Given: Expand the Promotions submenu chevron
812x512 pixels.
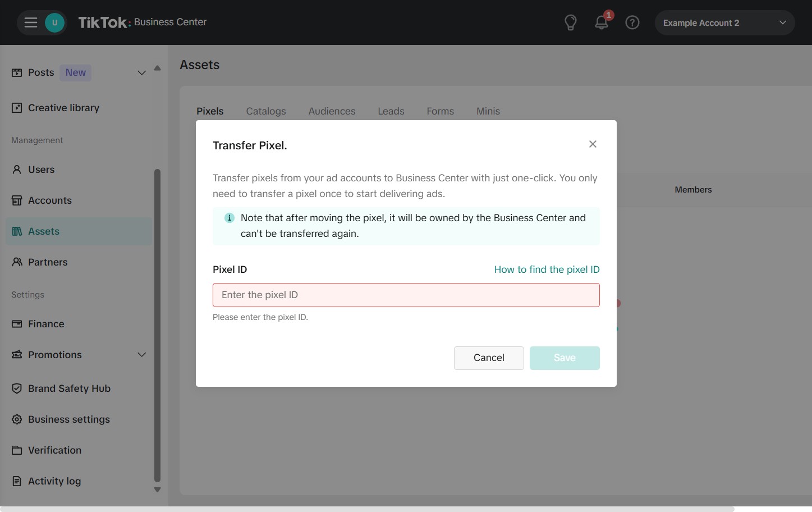Looking at the screenshot, I should pyautogui.click(x=141, y=355).
